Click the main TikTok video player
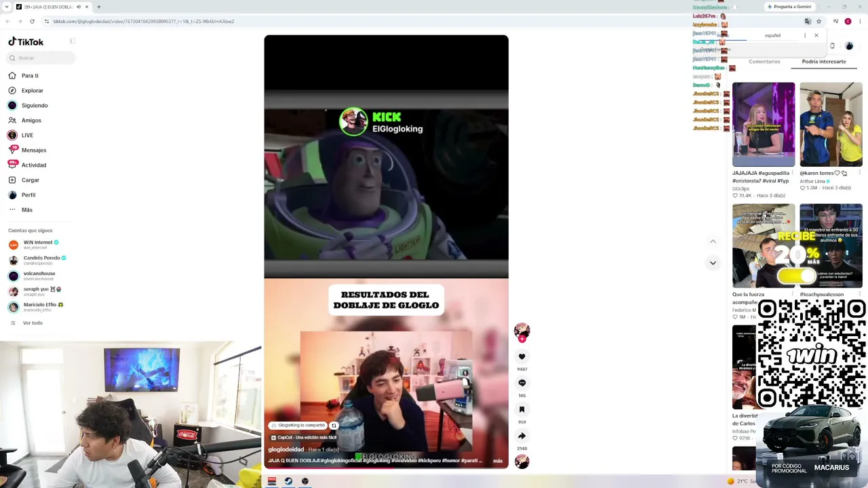Image resolution: width=868 pixels, height=488 pixels. pyautogui.click(x=386, y=251)
